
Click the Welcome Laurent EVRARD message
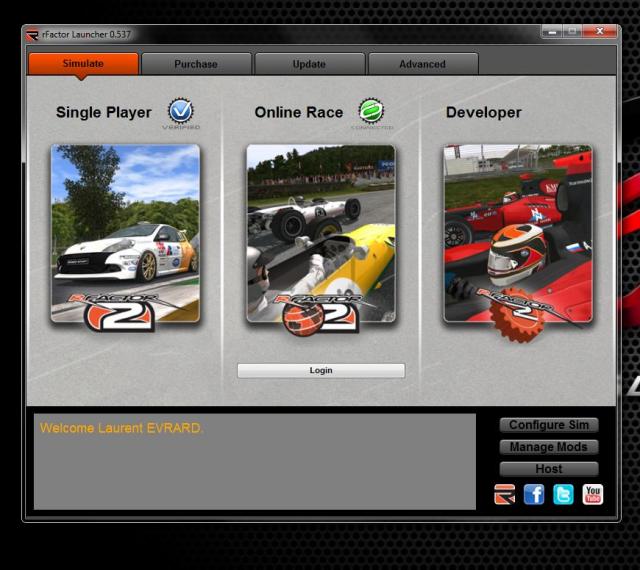pyautogui.click(x=121, y=428)
